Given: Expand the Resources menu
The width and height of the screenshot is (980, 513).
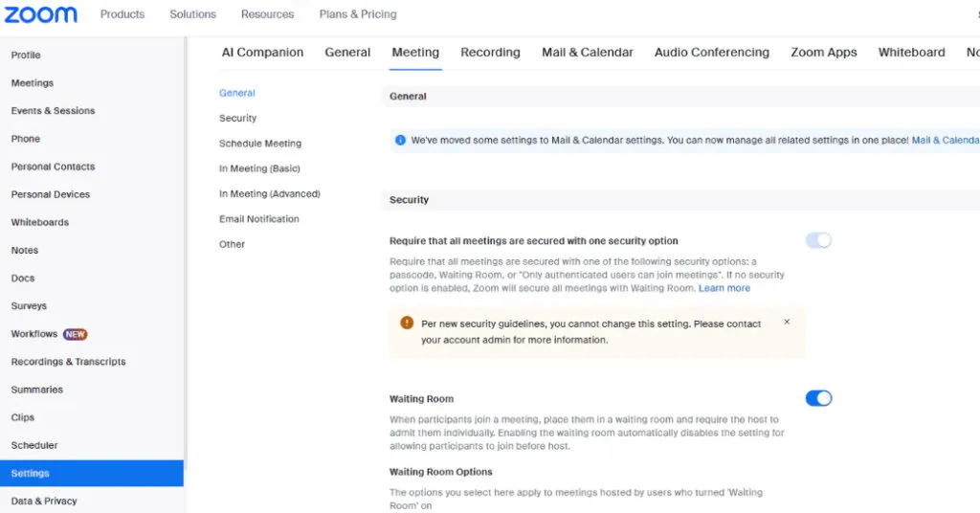Looking at the screenshot, I should coord(268,13).
